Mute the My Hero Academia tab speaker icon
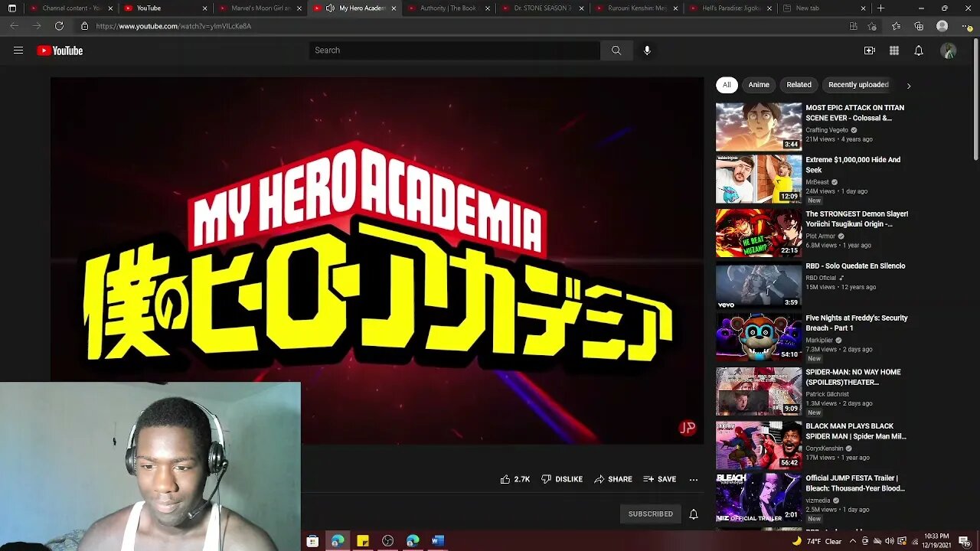 (330, 8)
